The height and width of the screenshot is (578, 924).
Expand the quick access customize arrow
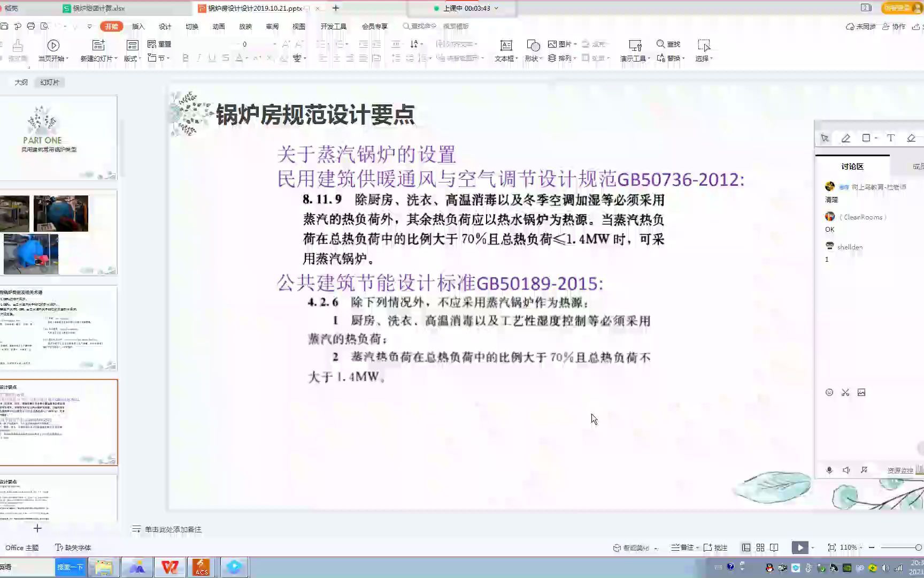pyautogui.click(x=89, y=26)
